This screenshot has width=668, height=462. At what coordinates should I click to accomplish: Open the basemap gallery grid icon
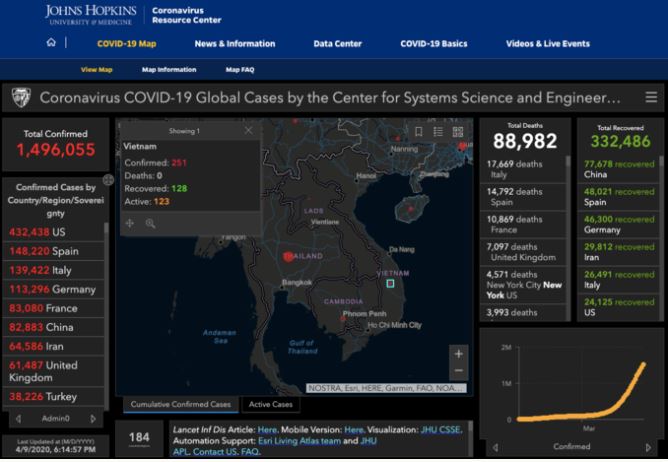coord(458,131)
